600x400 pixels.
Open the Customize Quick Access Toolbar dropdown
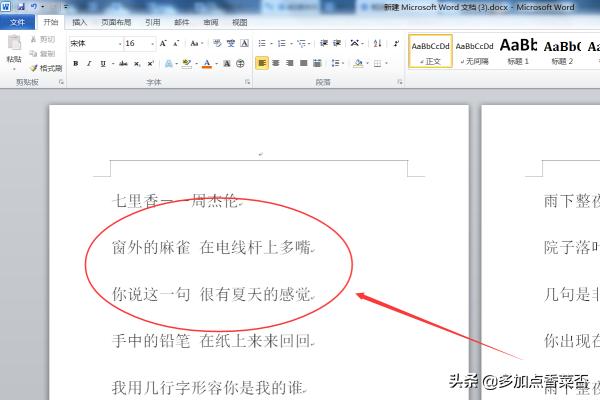click(x=66, y=7)
